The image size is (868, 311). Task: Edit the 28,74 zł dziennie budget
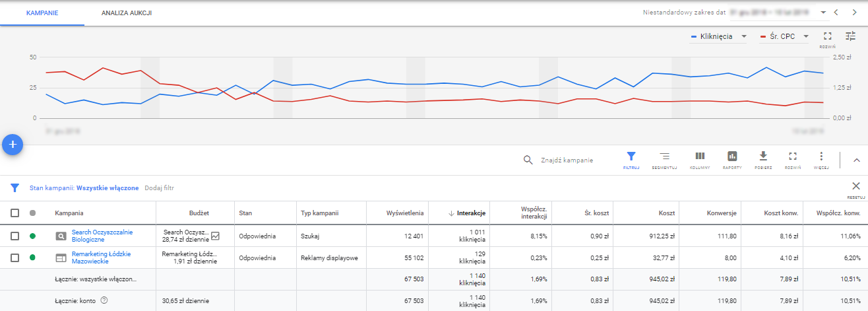point(185,240)
